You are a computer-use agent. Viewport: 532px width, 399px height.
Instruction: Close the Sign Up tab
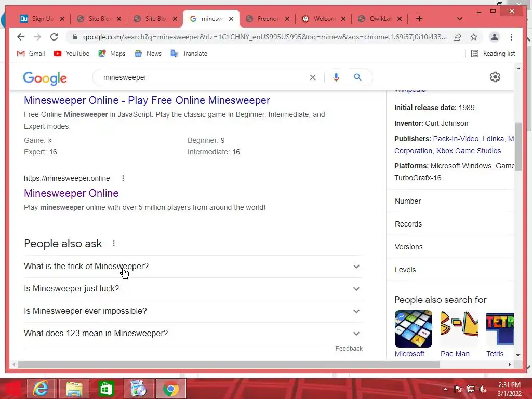(62, 19)
